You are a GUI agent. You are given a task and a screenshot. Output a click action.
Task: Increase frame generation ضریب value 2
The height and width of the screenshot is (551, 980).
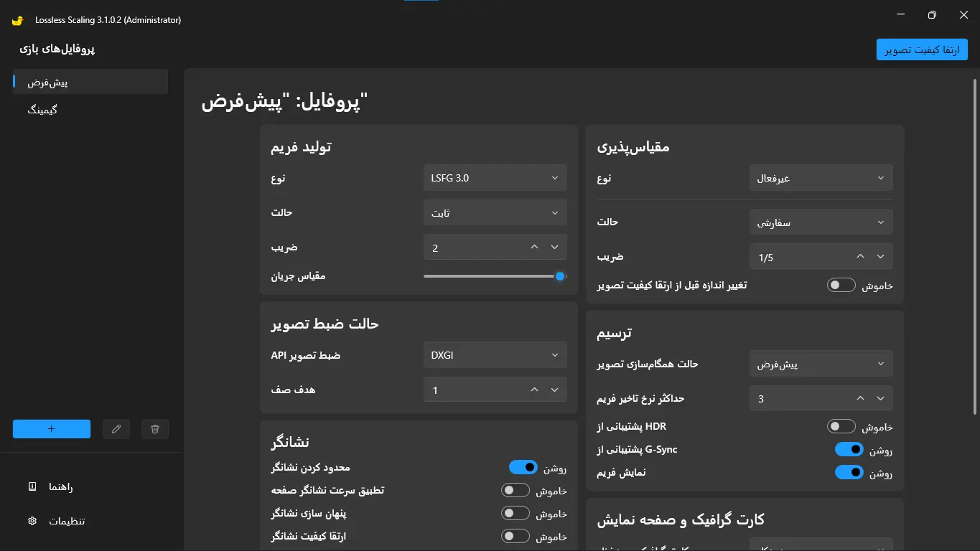click(x=534, y=248)
